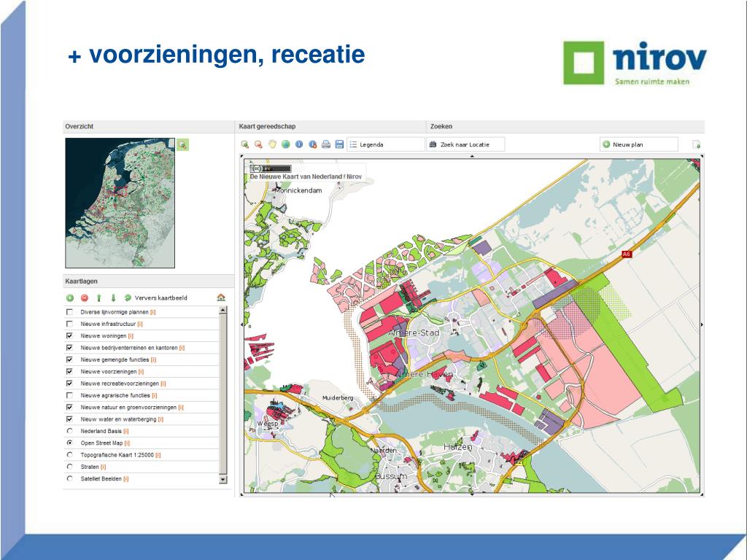The image size is (747, 560).
Task: Uncheck Nieuwe gemengde functies layer
Action: click(69, 359)
